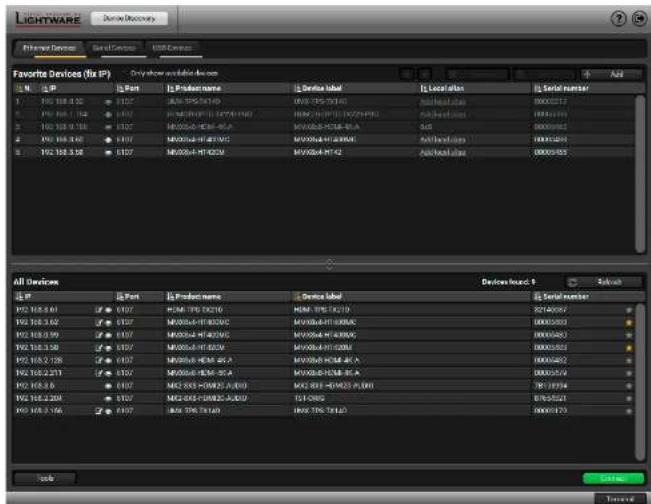
Task: Click the green Connect button
Action: (x=613, y=479)
